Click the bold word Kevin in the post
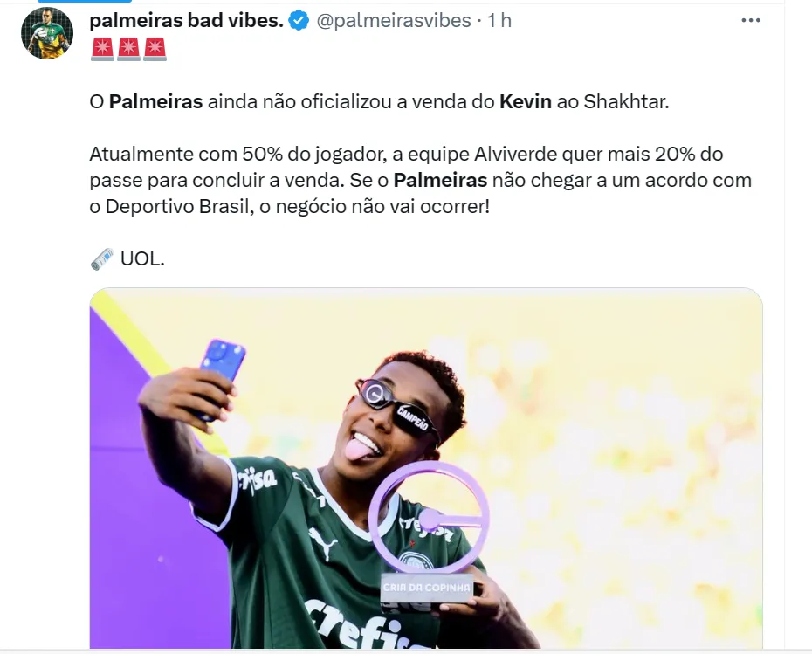The width and height of the screenshot is (812, 654). (525, 101)
